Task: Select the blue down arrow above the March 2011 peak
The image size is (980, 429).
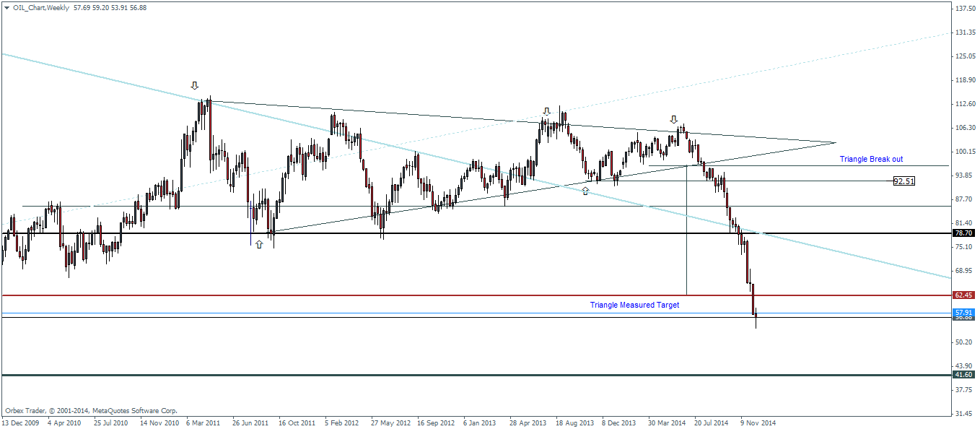Action: pos(194,84)
